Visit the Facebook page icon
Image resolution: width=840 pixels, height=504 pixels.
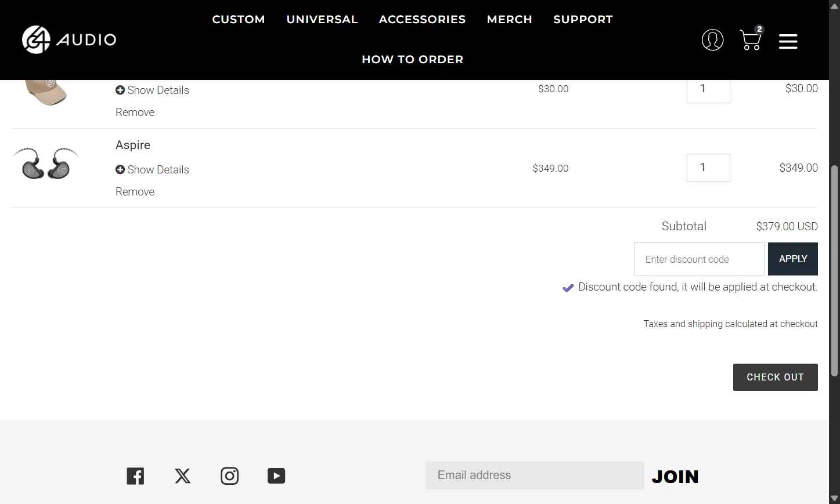point(135,476)
